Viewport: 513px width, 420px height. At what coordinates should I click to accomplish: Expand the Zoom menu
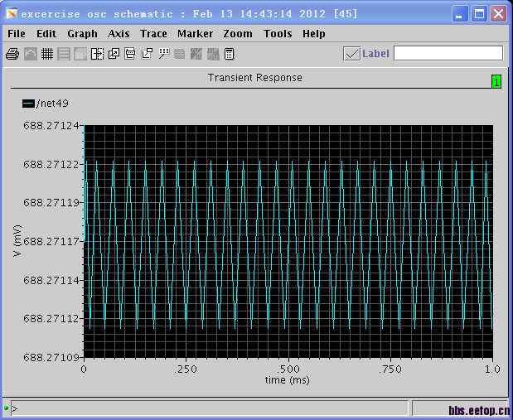[x=238, y=34]
